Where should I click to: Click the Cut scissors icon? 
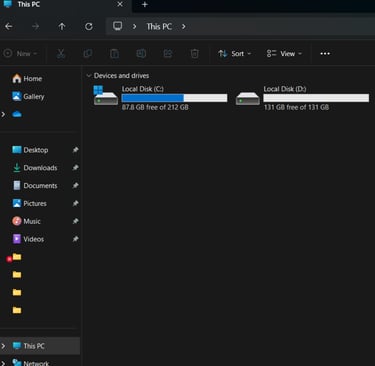point(61,53)
